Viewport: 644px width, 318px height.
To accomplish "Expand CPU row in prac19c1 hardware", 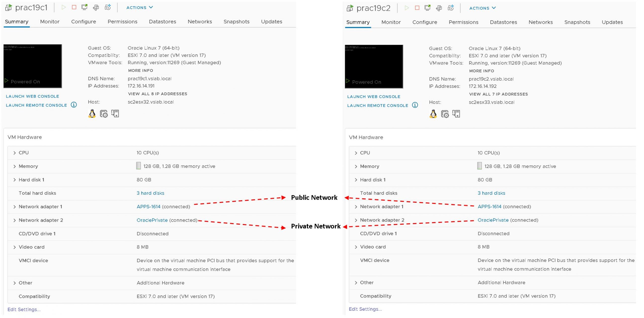I will (15, 153).
